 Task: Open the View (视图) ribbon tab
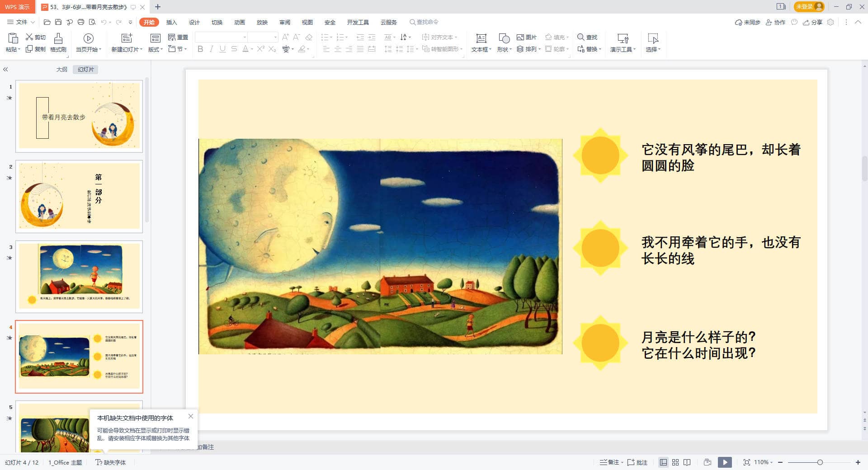tap(307, 22)
